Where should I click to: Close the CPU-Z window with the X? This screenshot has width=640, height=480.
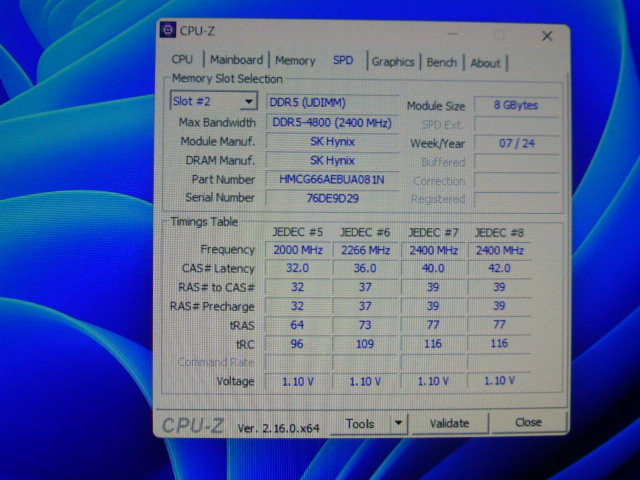(x=547, y=35)
